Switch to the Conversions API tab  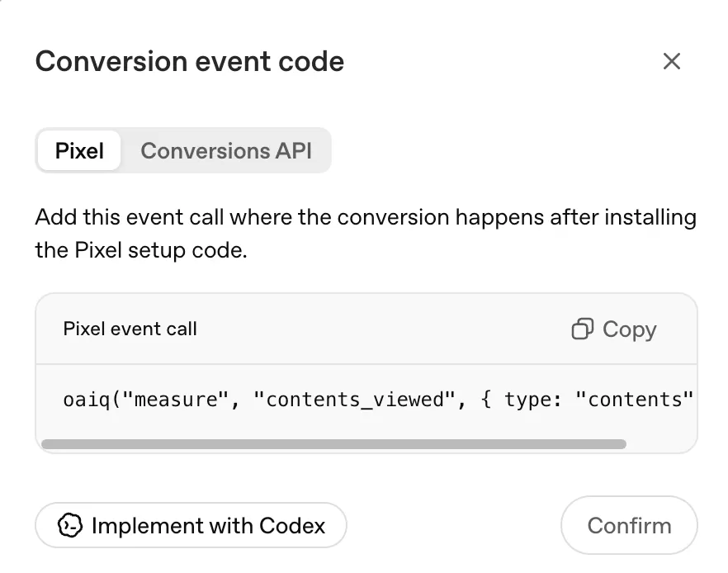pyautogui.click(x=226, y=151)
